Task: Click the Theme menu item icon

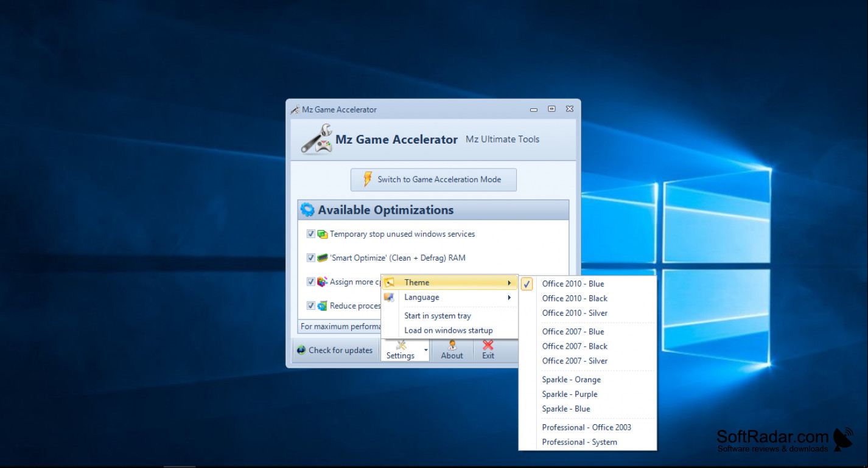Action: pyautogui.click(x=390, y=282)
